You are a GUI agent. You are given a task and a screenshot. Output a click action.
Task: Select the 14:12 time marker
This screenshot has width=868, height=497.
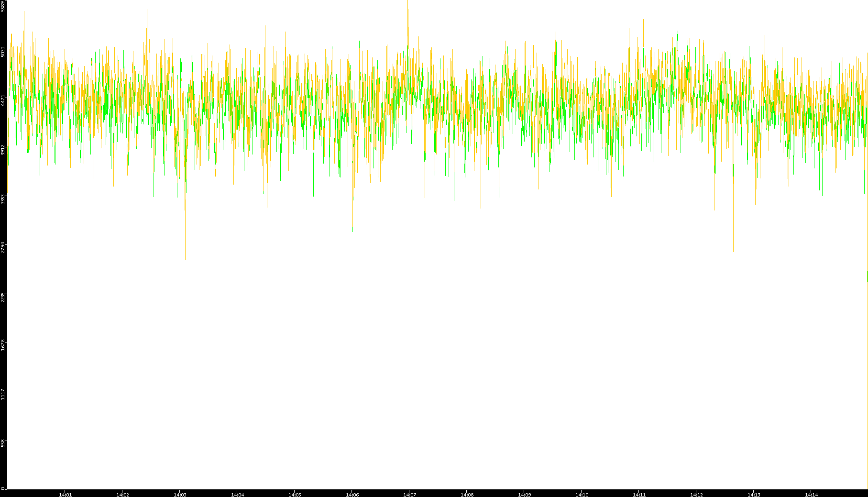[696, 495]
